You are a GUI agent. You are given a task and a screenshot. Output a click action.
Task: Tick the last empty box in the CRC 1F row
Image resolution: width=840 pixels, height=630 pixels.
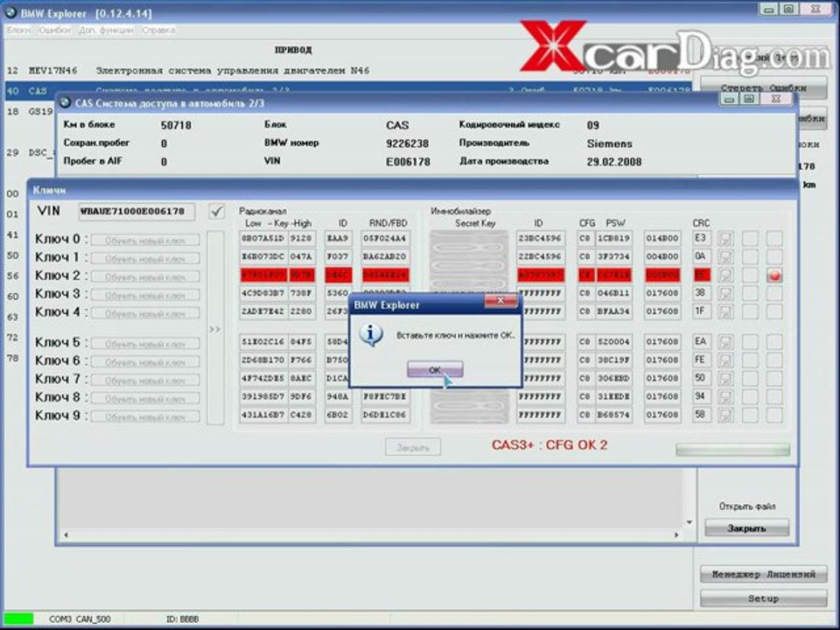click(774, 311)
